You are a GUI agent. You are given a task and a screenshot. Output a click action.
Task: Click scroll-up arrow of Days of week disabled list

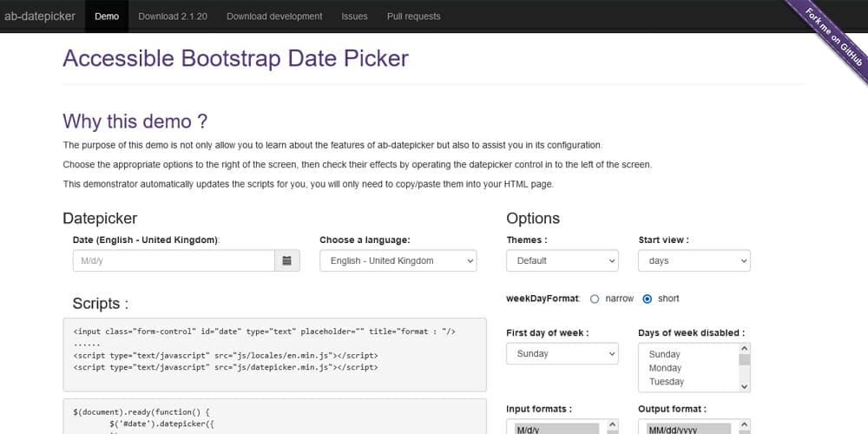point(745,349)
